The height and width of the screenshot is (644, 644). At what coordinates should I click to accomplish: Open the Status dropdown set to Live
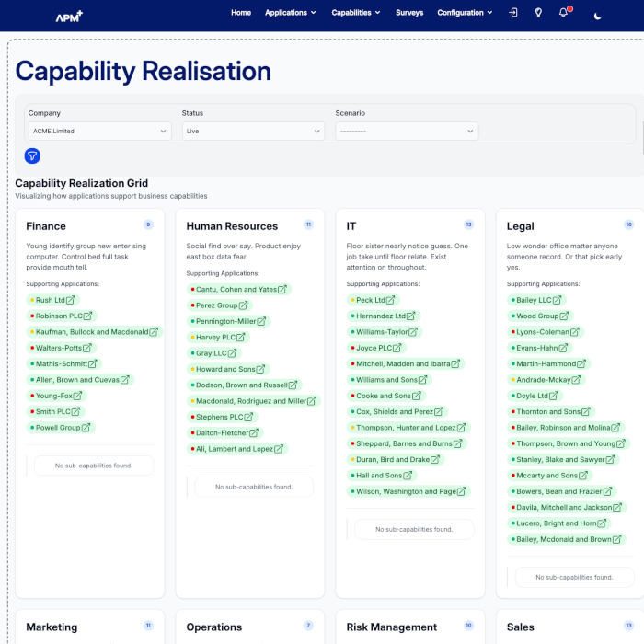253,132
